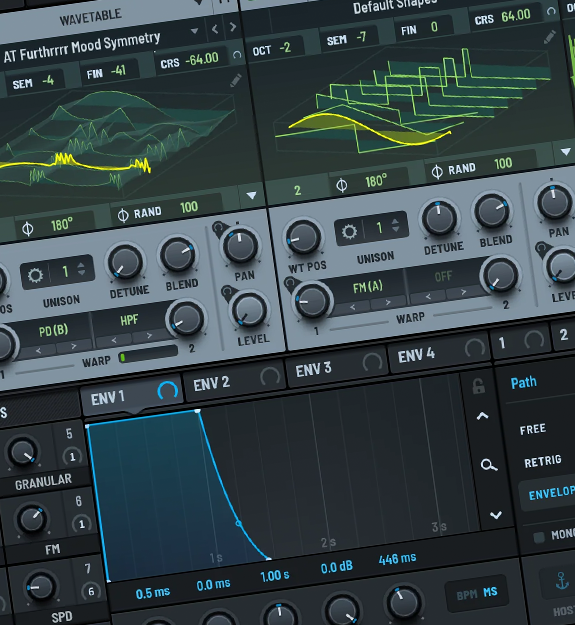Click right oscillator warp 2 knob
The height and width of the screenshot is (625, 575).
click(500, 276)
